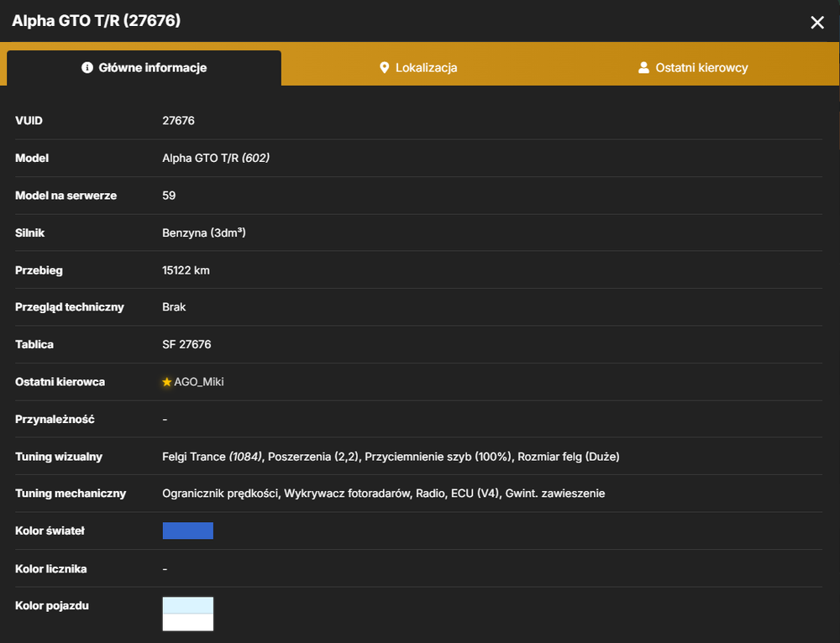Click the map pin icon beside Lokalizacja

384,67
